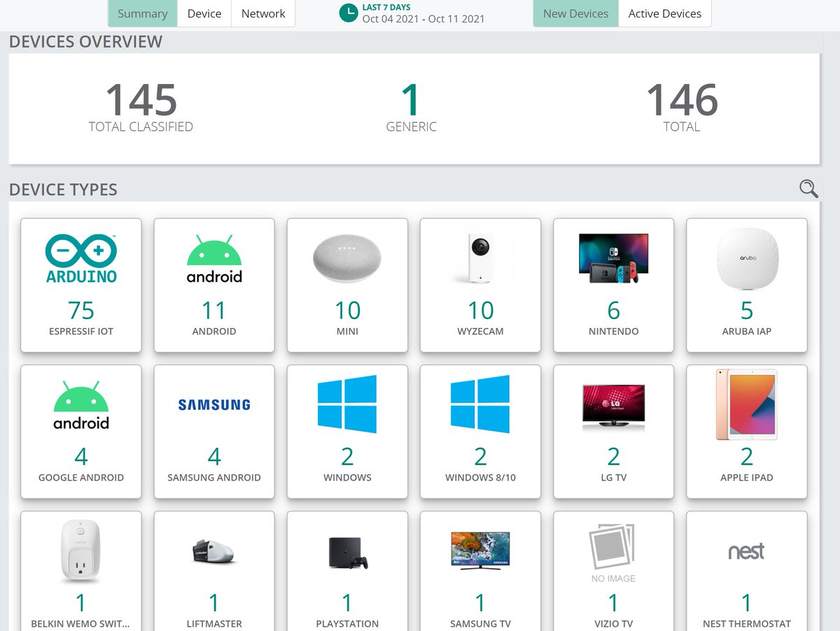Image resolution: width=840 pixels, height=631 pixels.
Task: Click the Nintendo count of 6
Action: tap(613, 310)
